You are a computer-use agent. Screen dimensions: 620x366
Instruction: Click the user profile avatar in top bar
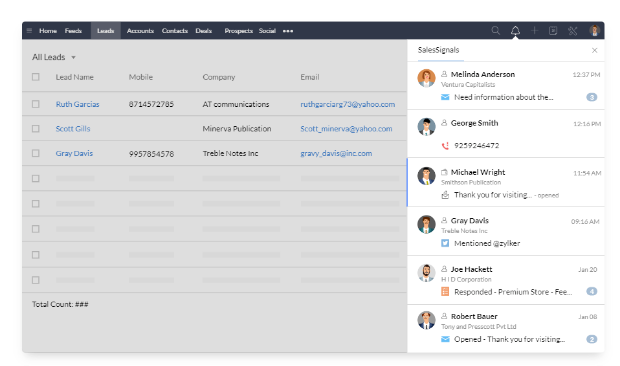pos(594,30)
